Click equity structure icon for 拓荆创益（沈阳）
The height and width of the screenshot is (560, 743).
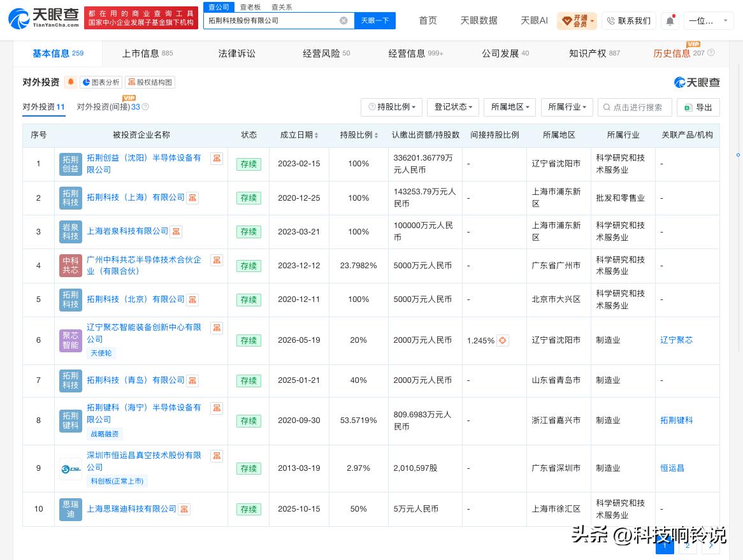point(217,158)
